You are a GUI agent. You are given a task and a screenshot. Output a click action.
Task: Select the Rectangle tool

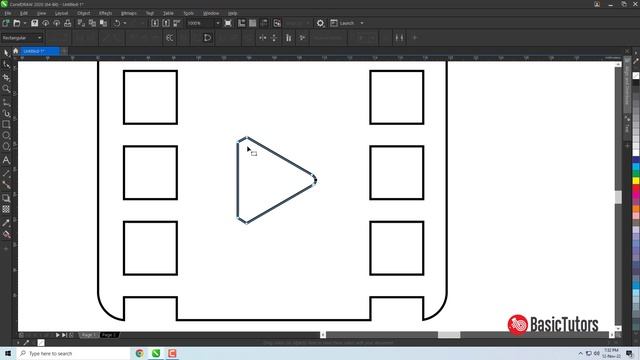tap(6, 124)
